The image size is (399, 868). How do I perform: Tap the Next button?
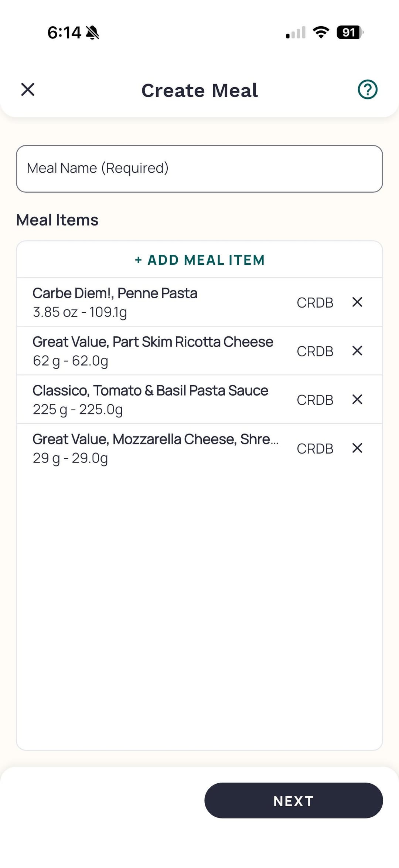coord(293,801)
